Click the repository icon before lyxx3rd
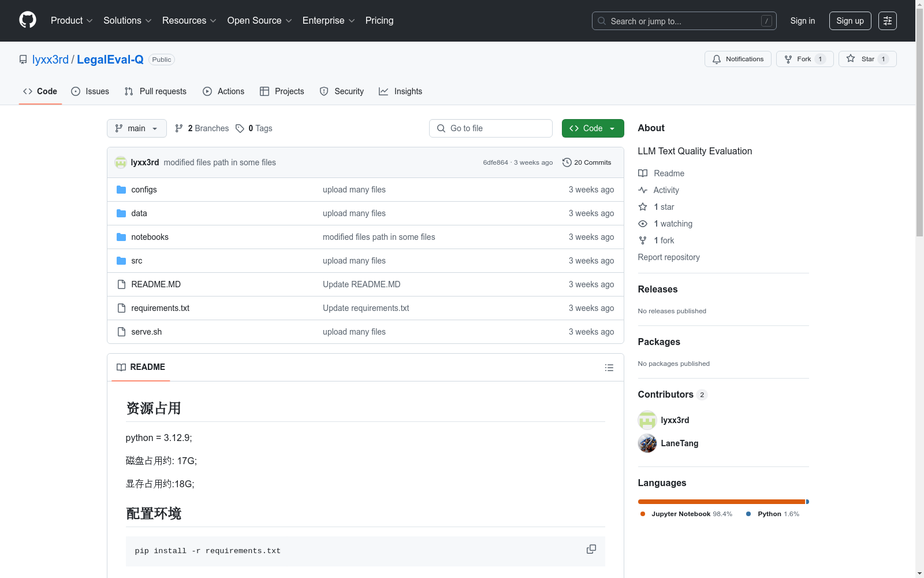Viewport: 924px width, 578px height. pyautogui.click(x=23, y=60)
